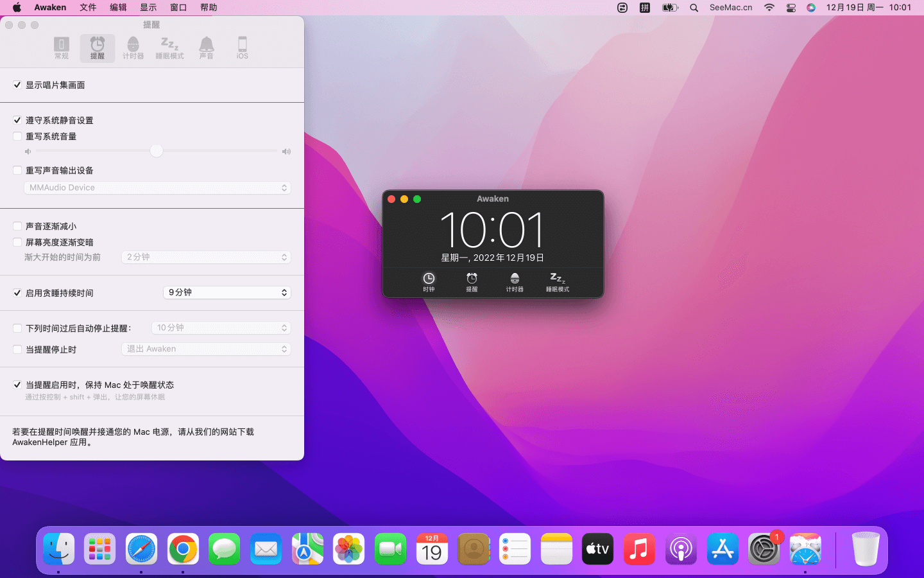Expand the 9分钟 snooze duration dropdown
924x578 pixels.
click(227, 292)
